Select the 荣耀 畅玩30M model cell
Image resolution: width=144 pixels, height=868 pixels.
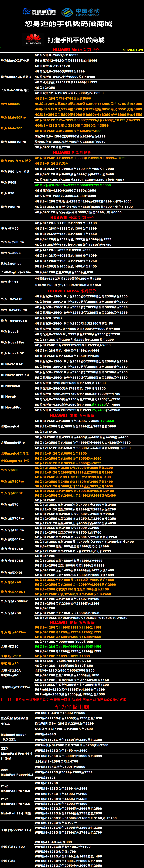pos(17,656)
